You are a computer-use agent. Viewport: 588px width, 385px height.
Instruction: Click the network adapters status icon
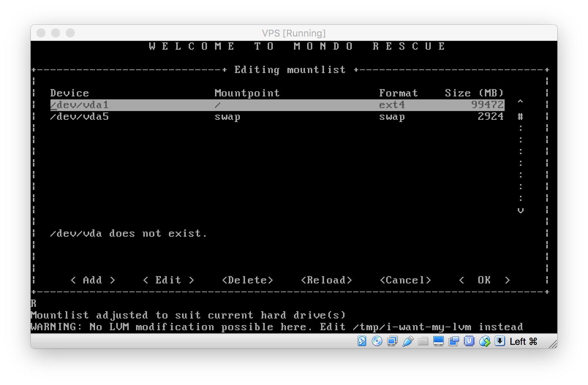point(392,341)
